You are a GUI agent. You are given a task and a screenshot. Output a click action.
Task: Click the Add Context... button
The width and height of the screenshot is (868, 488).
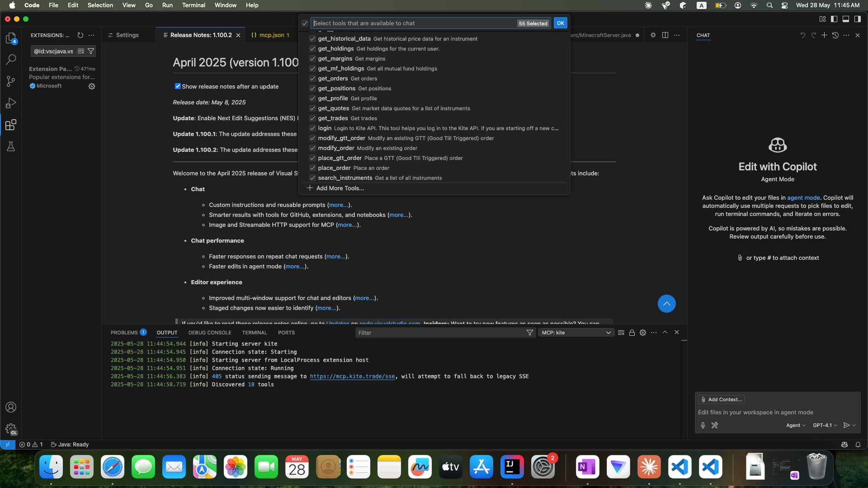[x=721, y=399]
